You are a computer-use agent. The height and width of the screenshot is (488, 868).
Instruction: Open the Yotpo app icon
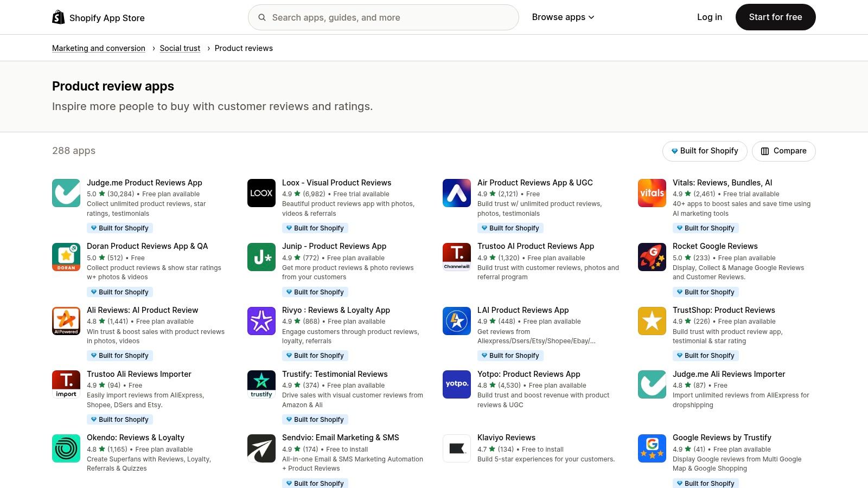pos(457,384)
